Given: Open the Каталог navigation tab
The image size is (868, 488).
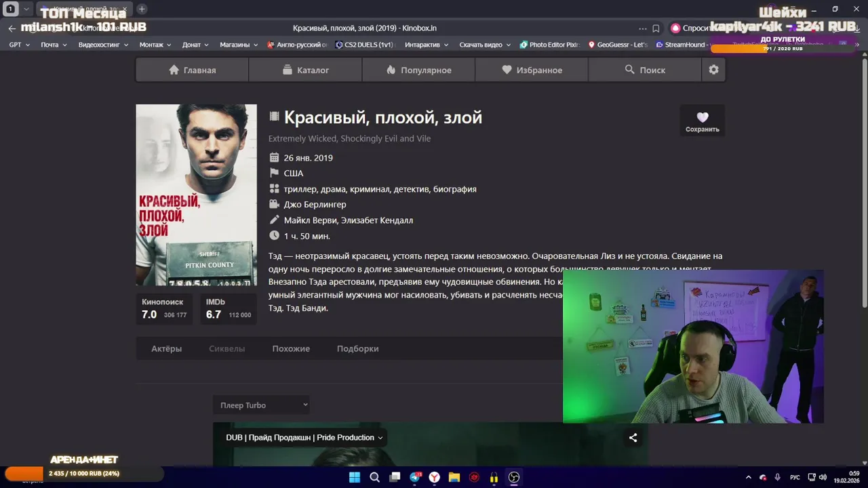Looking at the screenshot, I should pyautogui.click(x=305, y=70).
